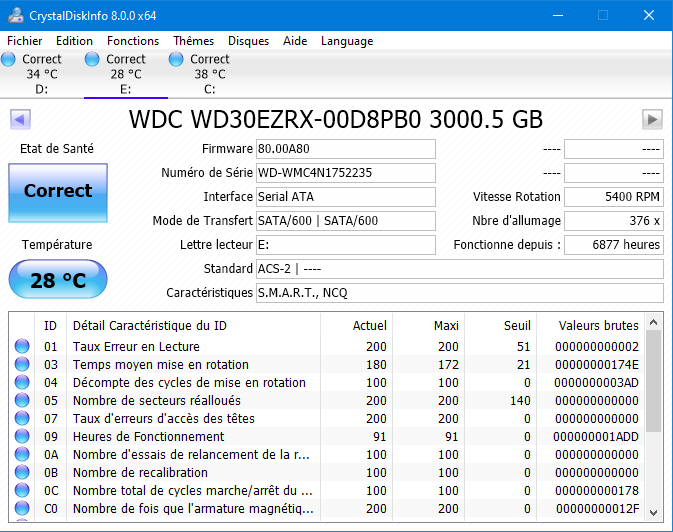Viewport: 673px width, 532px height.
Task: Open the Fonctions menu
Action: 133,41
